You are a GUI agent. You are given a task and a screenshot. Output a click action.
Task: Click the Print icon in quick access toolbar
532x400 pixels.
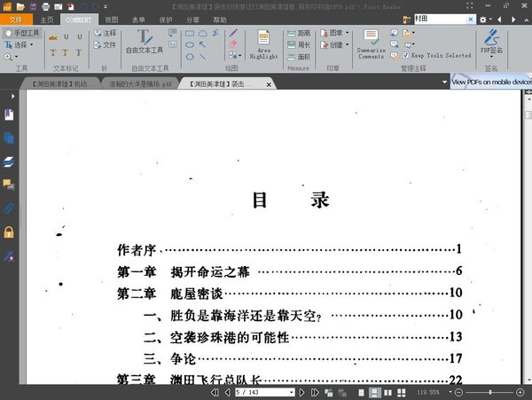click(45, 6)
